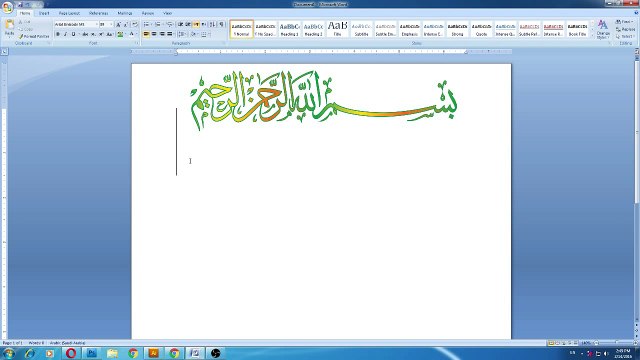Apply the font color
Screen dimensions: 640x360
click(x=131, y=34)
